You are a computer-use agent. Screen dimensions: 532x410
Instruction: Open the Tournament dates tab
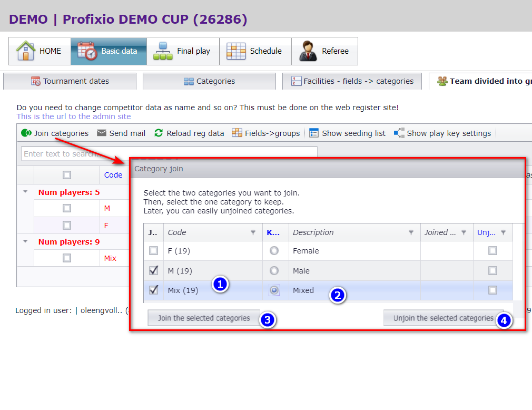coord(70,81)
